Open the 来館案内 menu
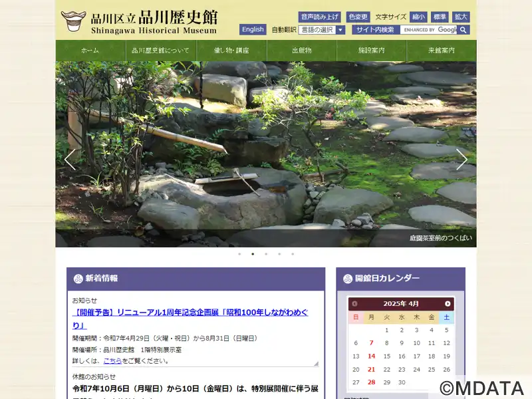 tap(442, 51)
